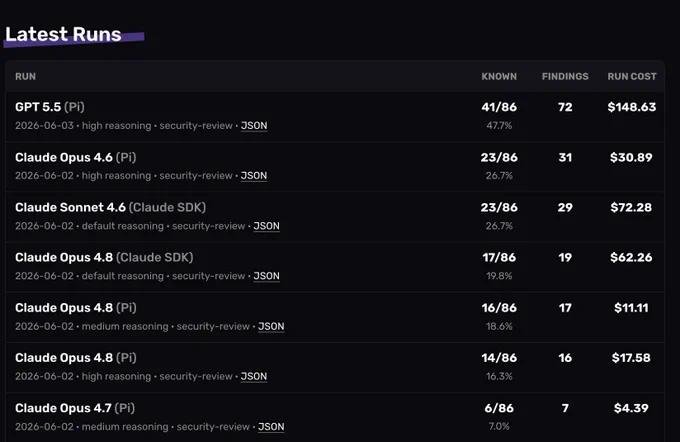Click the $148.63 run cost value

pyautogui.click(x=632, y=107)
